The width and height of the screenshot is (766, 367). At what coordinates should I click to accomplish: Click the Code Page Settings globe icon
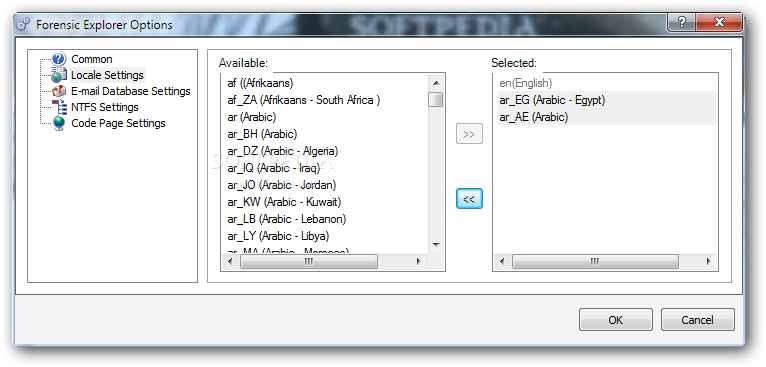click(x=59, y=123)
